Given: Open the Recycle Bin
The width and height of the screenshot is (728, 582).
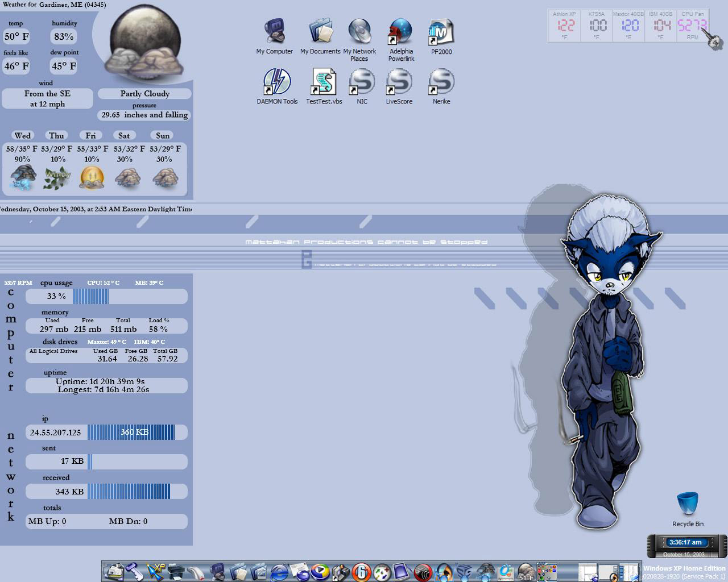Looking at the screenshot, I should 688,505.
